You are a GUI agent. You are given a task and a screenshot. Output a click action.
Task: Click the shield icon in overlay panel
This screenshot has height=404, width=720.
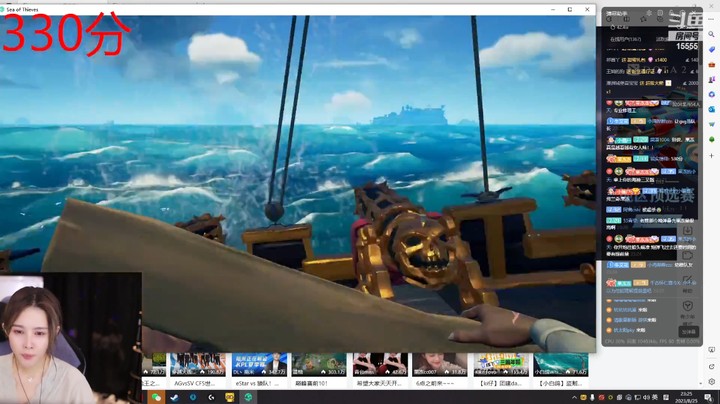(687, 306)
